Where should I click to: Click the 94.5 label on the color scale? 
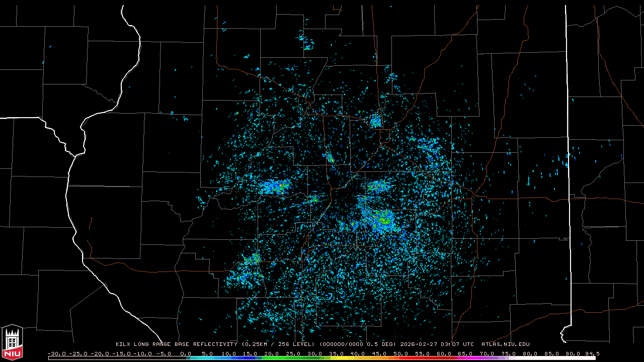(x=591, y=353)
